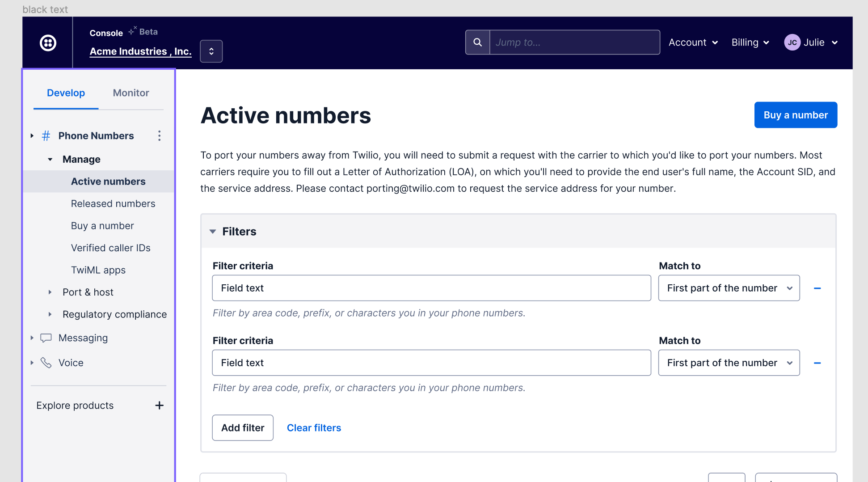Open the account switcher next to Acme Industries
The image size is (868, 482).
click(x=211, y=51)
